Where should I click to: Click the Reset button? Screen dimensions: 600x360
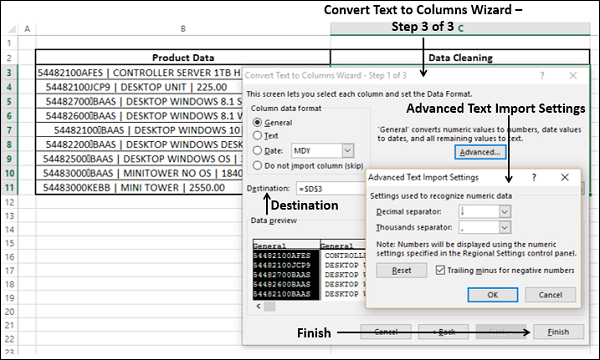click(401, 270)
